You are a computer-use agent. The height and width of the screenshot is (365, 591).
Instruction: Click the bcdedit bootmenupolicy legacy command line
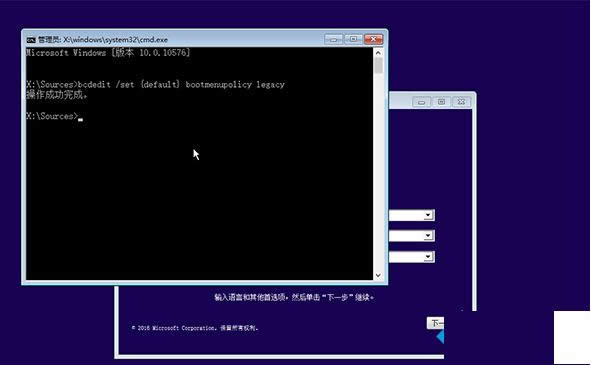[155, 84]
